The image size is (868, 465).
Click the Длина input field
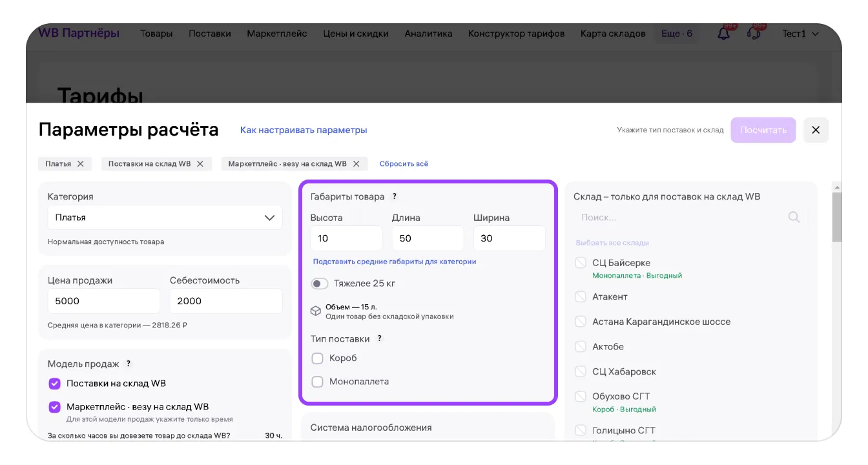click(428, 238)
